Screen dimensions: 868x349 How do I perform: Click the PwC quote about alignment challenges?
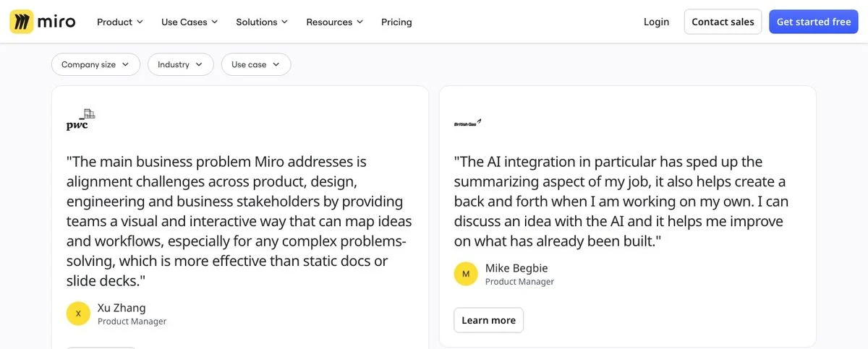click(239, 221)
